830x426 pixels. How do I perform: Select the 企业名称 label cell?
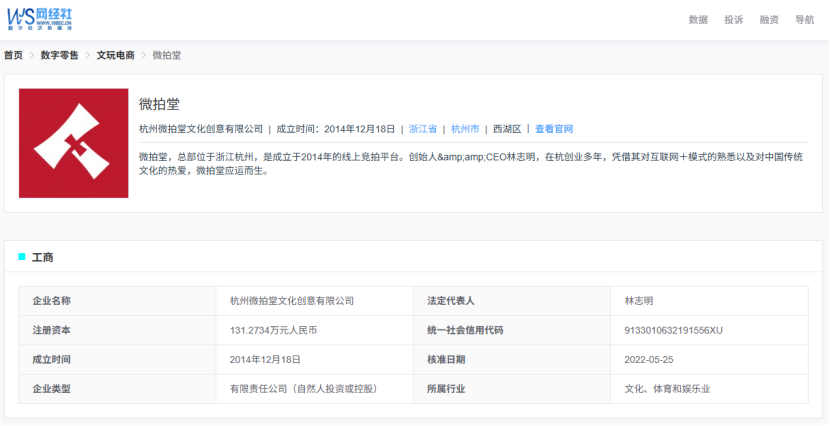[x=117, y=301]
